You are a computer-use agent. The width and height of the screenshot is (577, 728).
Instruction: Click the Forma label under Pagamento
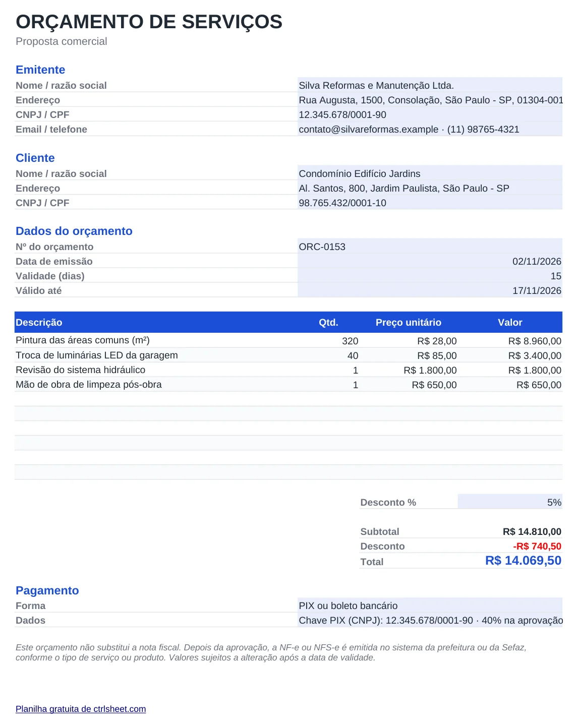pos(30,605)
